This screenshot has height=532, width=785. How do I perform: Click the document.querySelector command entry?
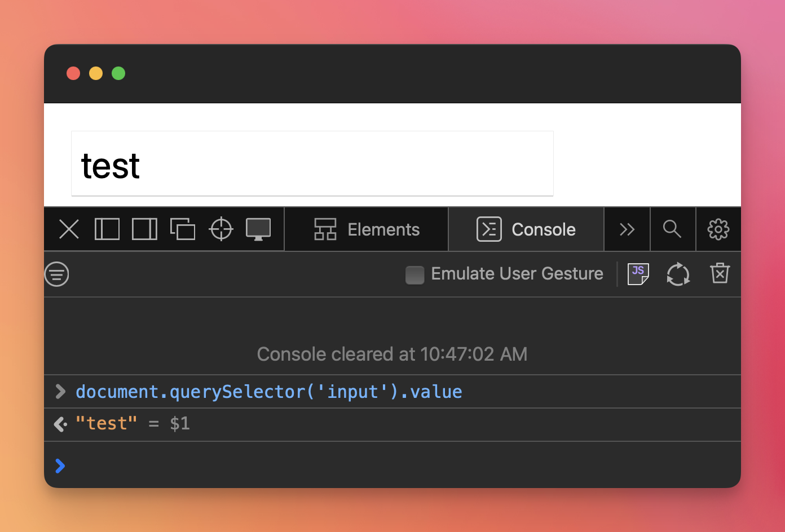coord(269,392)
